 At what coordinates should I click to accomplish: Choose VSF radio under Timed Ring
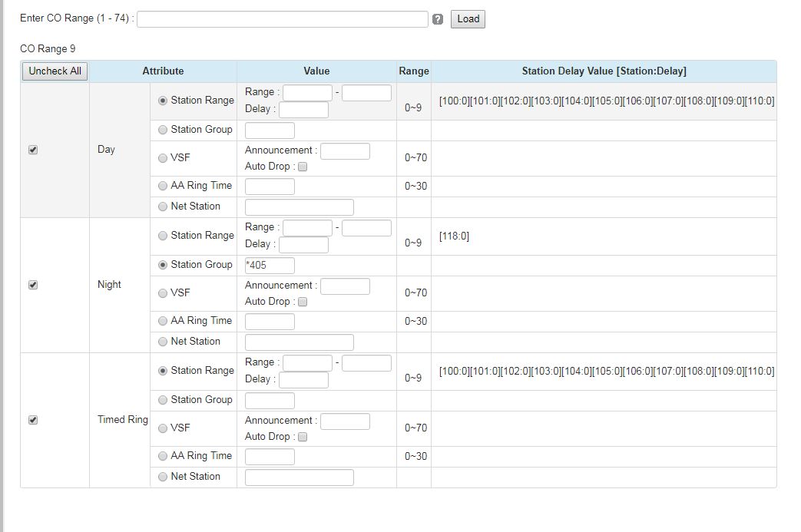click(x=162, y=428)
